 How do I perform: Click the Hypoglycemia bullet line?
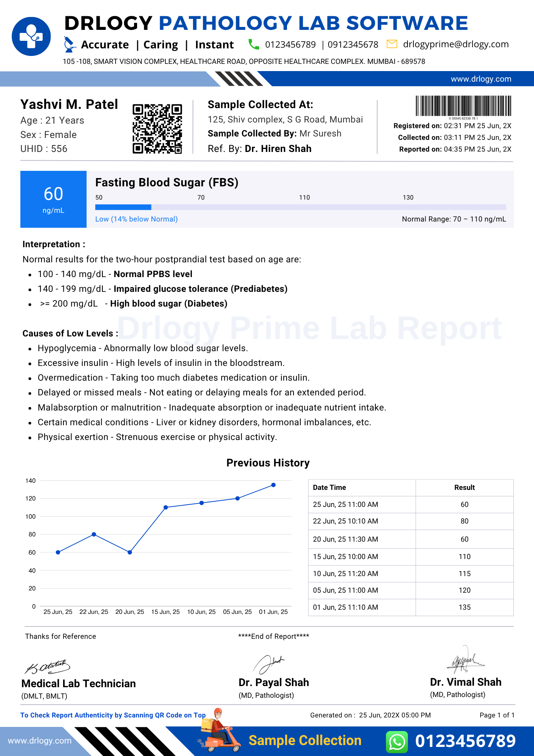(x=143, y=349)
